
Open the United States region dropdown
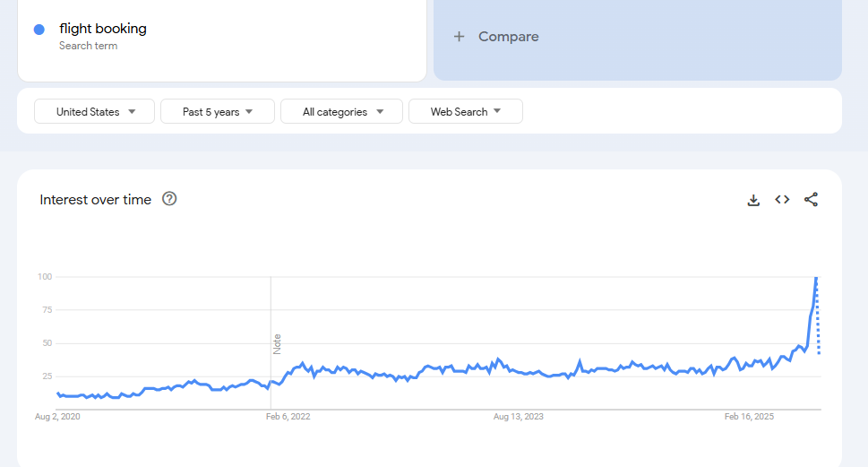click(x=95, y=111)
